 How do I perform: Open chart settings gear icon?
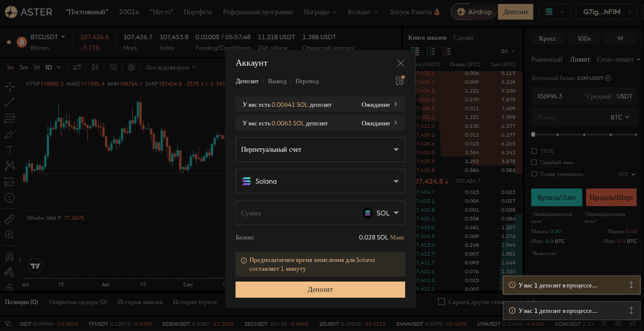click(x=131, y=67)
